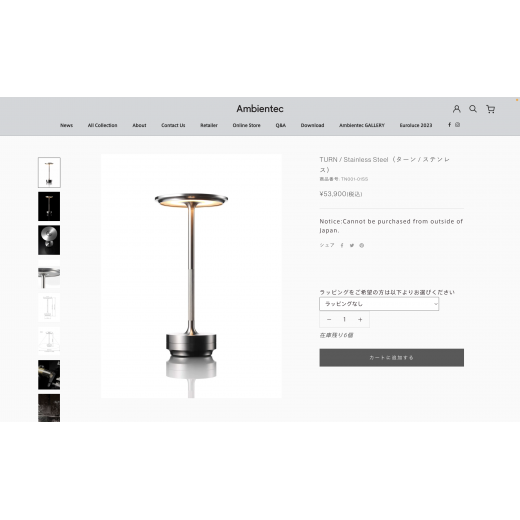Screen dimensions: 520x520
Task: Open the All Collection menu
Action: pos(102,125)
